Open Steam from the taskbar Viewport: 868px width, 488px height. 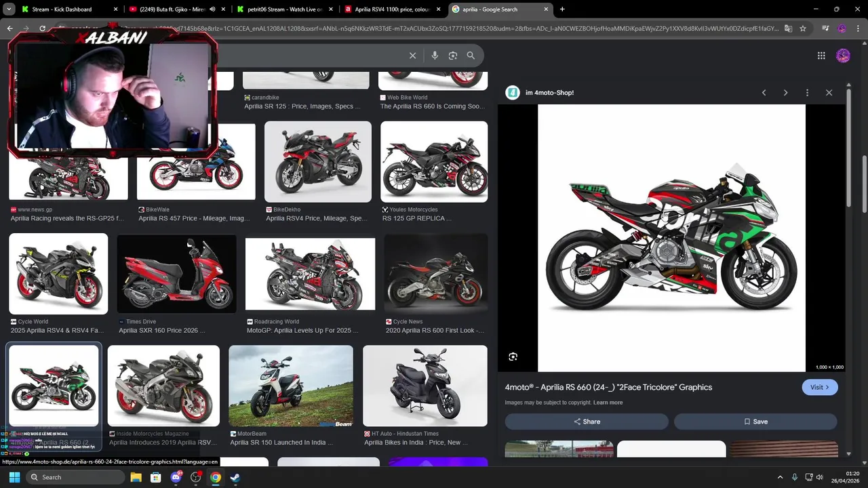(x=235, y=477)
